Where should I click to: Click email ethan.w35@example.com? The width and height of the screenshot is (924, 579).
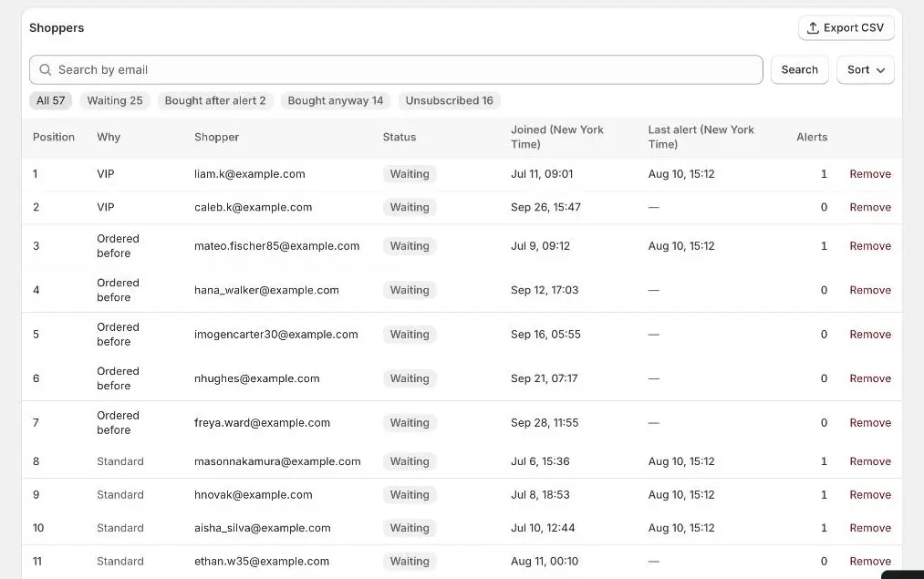tap(262, 562)
